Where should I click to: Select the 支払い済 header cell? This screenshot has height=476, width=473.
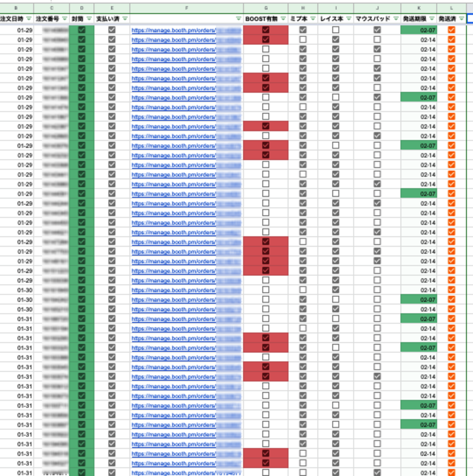coord(112,19)
